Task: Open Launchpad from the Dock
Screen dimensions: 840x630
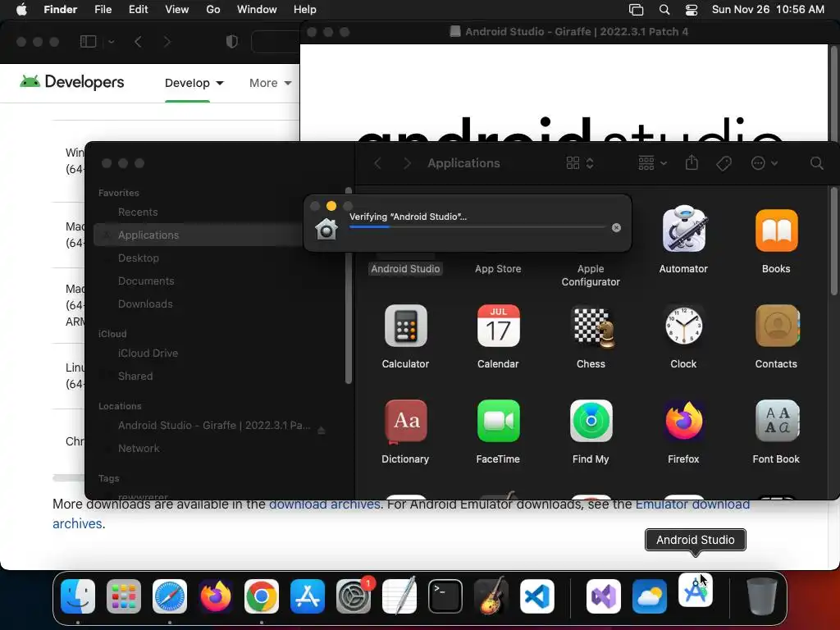Action: [124, 596]
